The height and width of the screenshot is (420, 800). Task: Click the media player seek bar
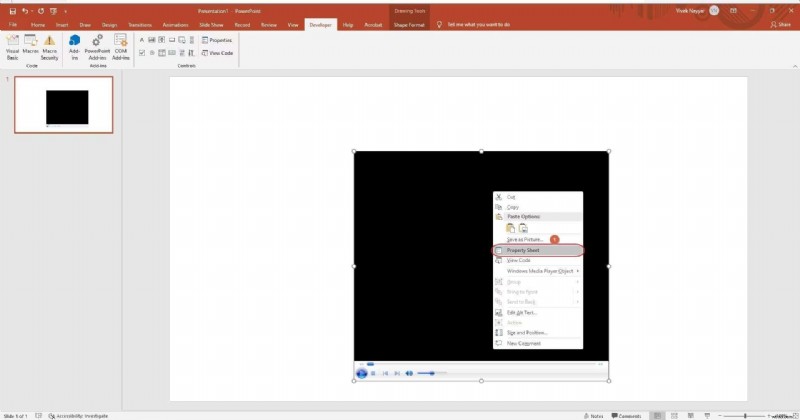[480, 364]
